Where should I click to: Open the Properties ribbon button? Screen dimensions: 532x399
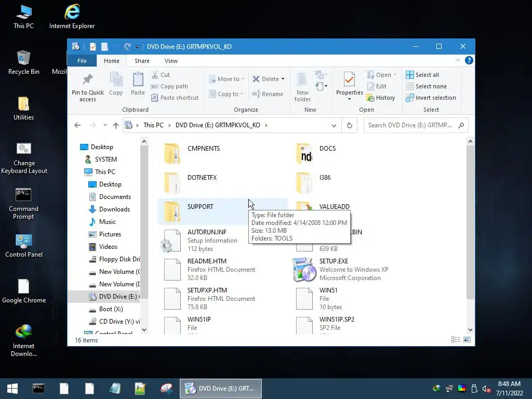point(350,87)
